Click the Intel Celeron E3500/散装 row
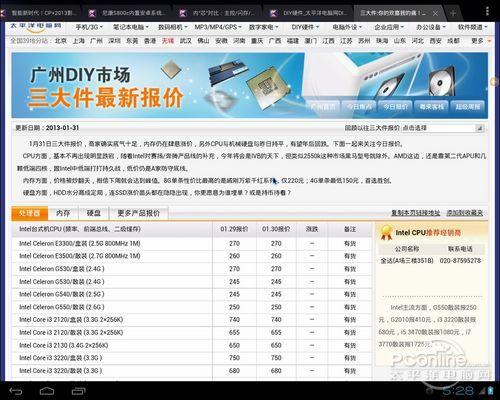 pos(192,256)
